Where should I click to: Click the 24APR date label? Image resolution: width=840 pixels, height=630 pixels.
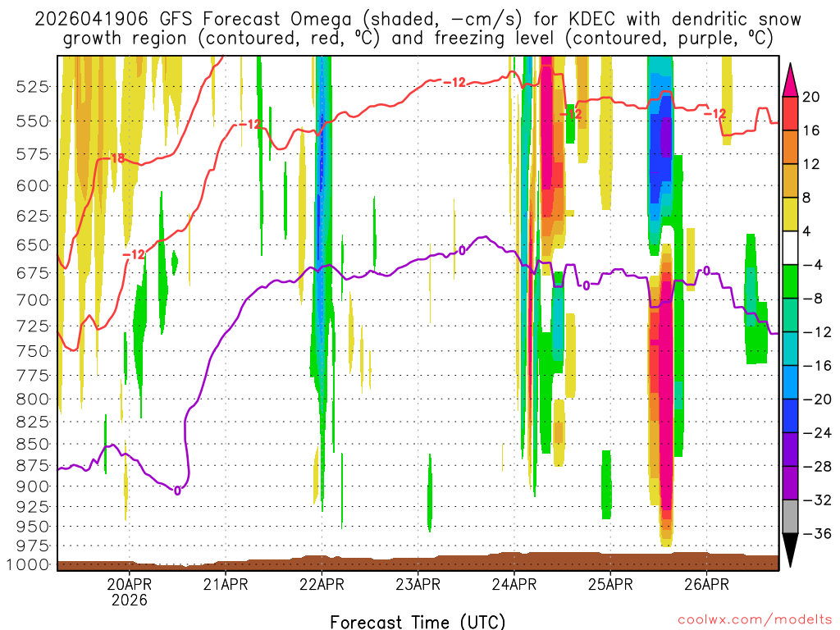click(x=514, y=584)
